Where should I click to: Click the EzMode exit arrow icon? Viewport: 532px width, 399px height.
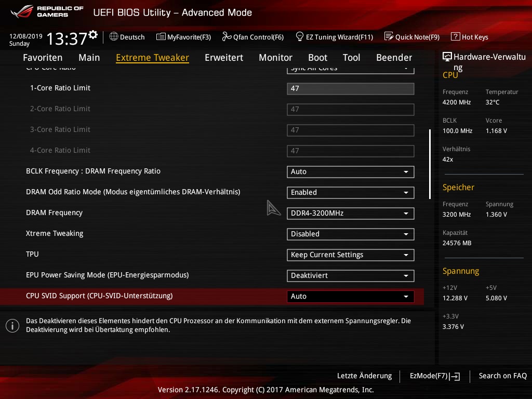click(x=455, y=376)
